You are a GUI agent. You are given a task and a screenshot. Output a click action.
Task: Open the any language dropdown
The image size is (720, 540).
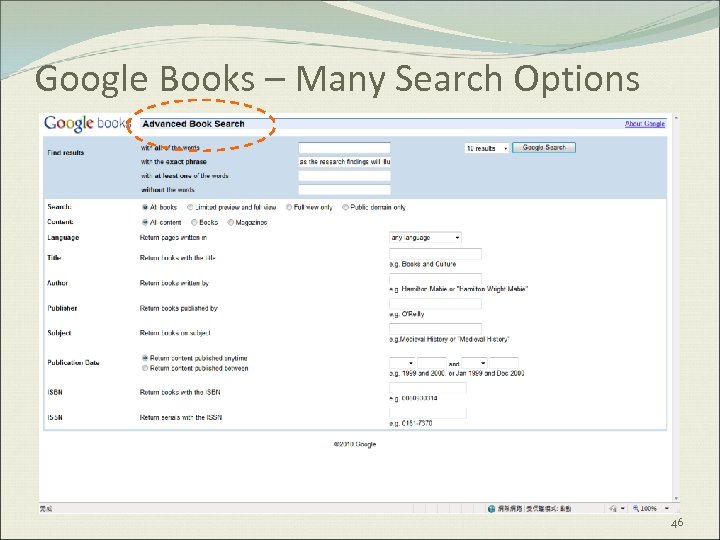pos(425,237)
